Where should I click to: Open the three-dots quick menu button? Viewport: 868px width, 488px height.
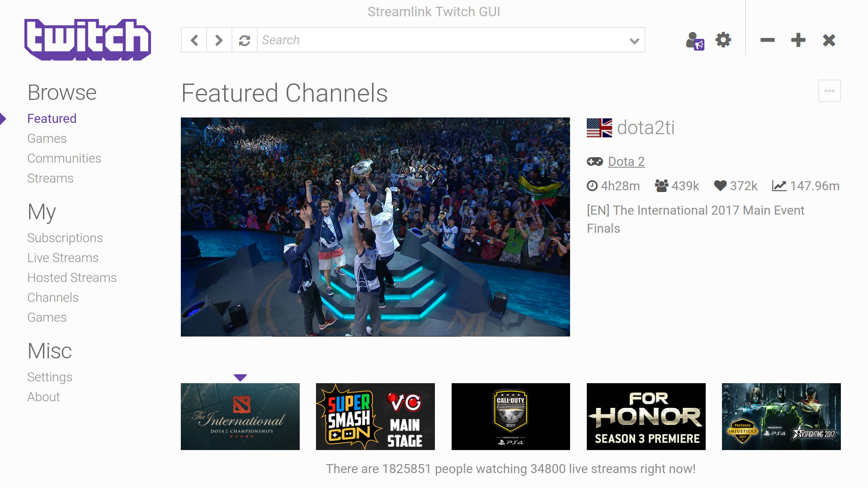(829, 91)
